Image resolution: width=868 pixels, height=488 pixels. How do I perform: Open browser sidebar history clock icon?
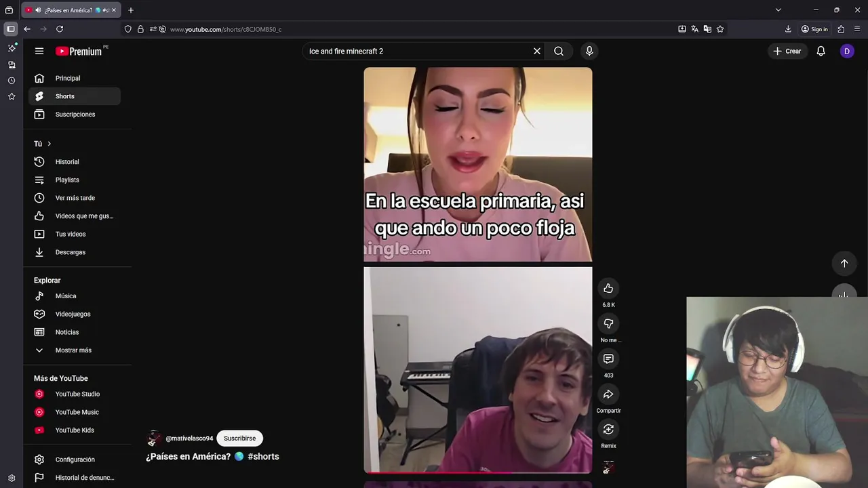[12, 81]
